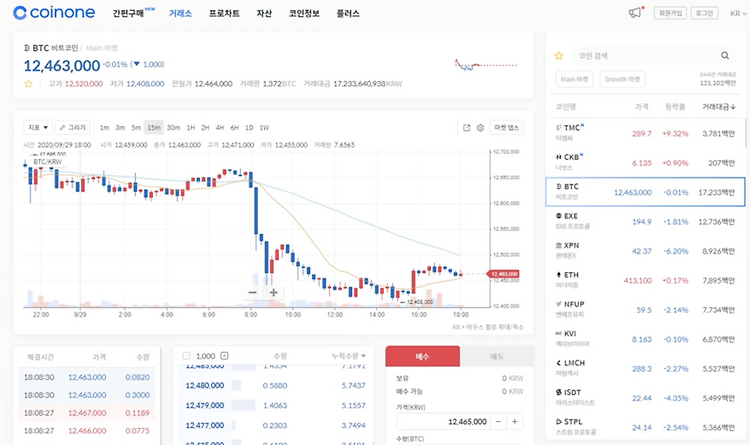This screenshot has width=750, height=445.
Task: Sort coin list by 코인명 column
Action: click(x=566, y=107)
